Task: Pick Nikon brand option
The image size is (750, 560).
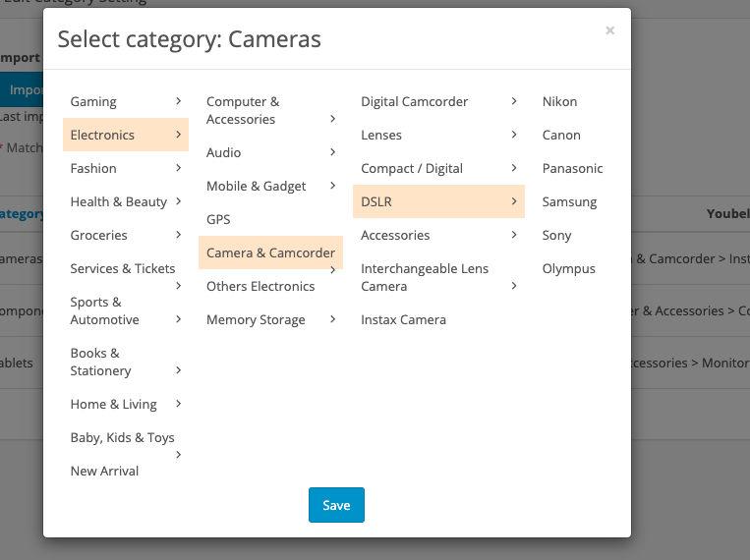Action: [559, 101]
